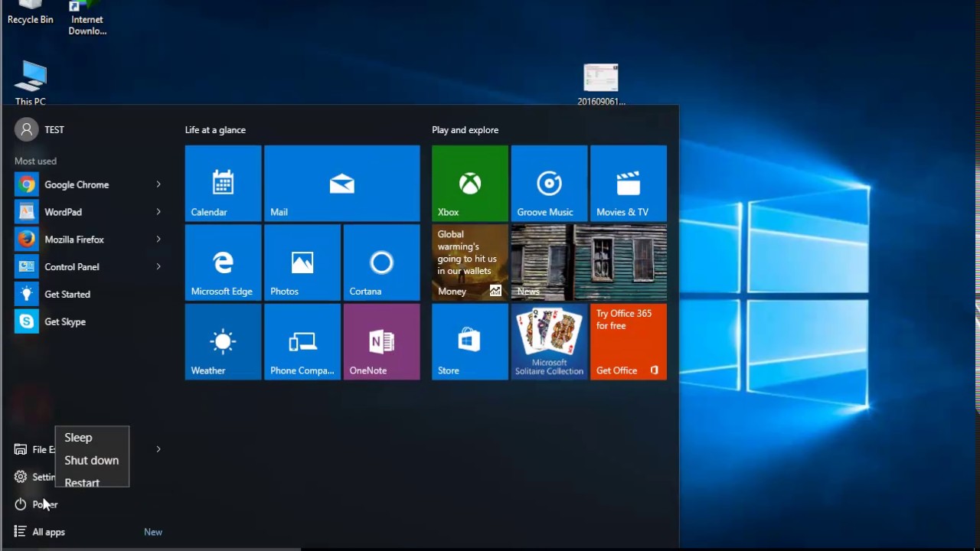Expand File Explorer jump list arrow

click(x=158, y=449)
